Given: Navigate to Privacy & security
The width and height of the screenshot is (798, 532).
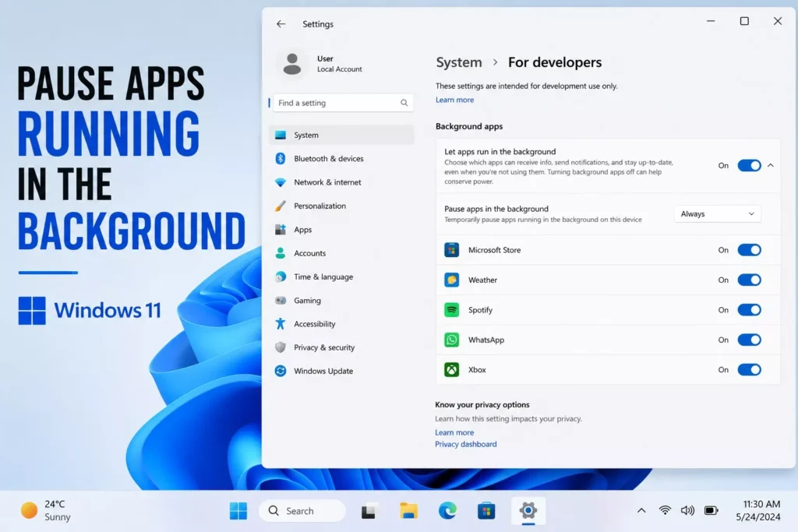Looking at the screenshot, I should point(341,347).
